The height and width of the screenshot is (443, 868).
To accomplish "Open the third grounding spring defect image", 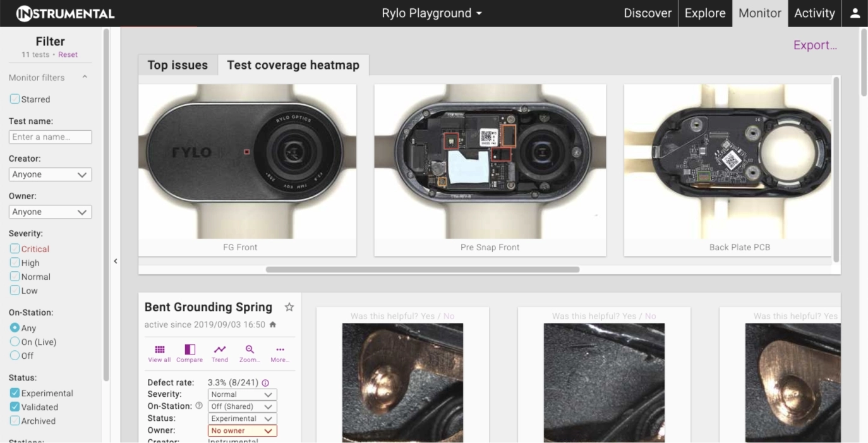I will pos(793,383).
